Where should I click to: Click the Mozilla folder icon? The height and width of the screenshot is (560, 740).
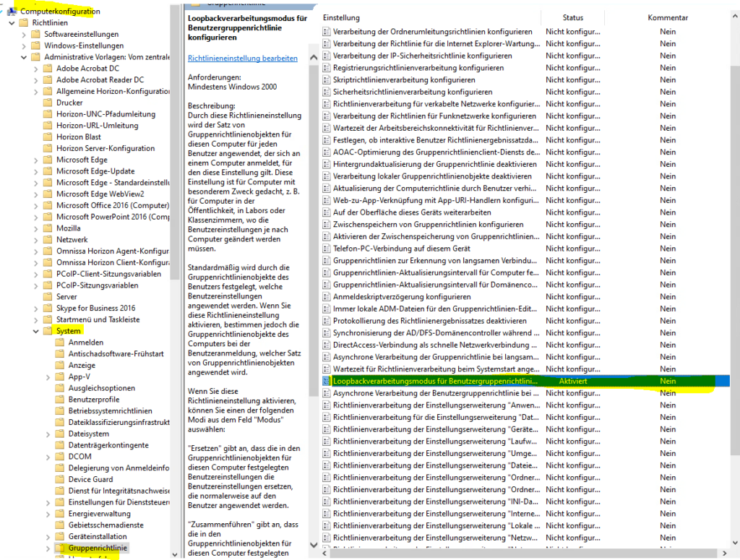[48, 228]
